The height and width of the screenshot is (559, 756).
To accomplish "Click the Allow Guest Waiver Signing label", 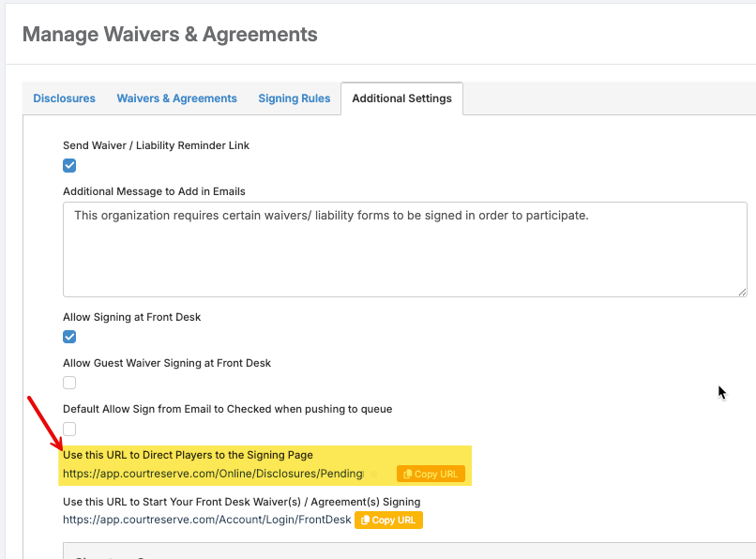I will pos(166,363).
